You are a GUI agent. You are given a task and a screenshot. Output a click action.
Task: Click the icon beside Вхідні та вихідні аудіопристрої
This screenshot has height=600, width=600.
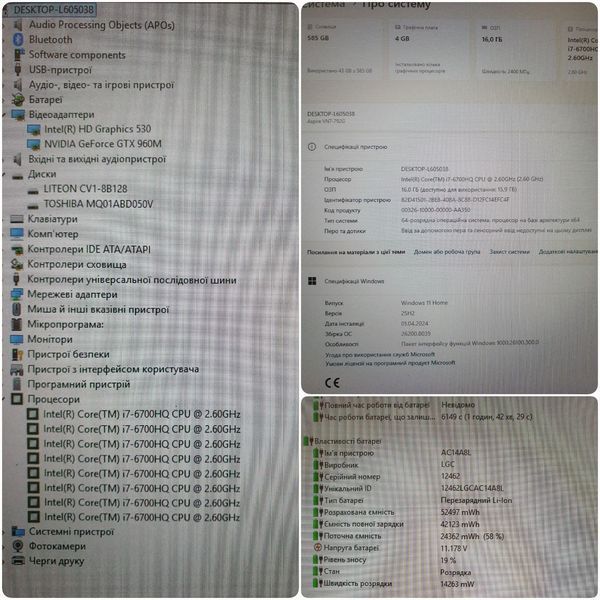(17, 159)
